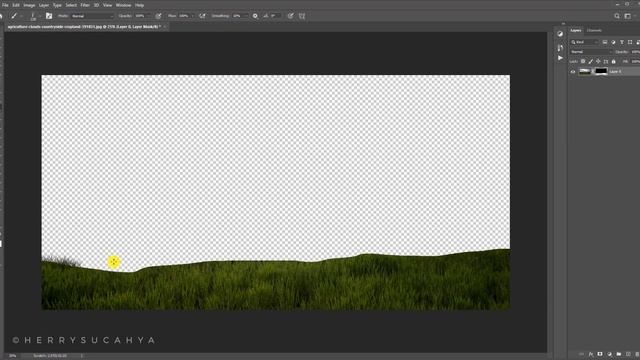Click Link layers icon at panel bottom
Image resolution: width=640 pixels, height=360 pixels.
point(581,354)
